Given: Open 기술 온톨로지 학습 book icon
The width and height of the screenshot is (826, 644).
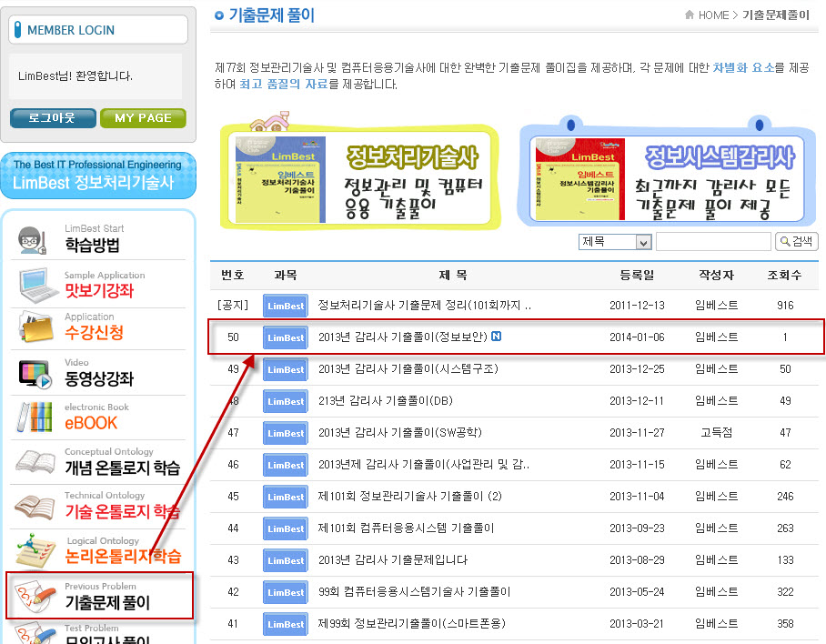Looking at the screenshot, I should pyautogui.click(x=35, y=507).
